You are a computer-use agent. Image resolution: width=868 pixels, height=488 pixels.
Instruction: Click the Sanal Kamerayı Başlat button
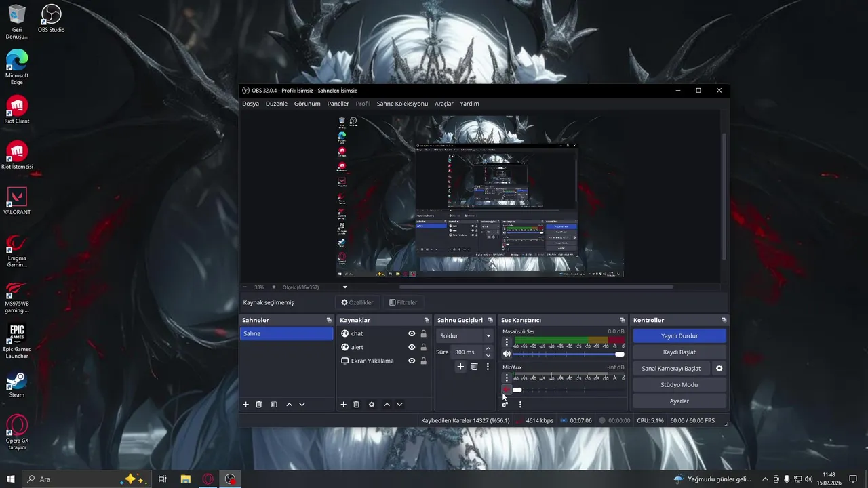[x=671, y=369]
